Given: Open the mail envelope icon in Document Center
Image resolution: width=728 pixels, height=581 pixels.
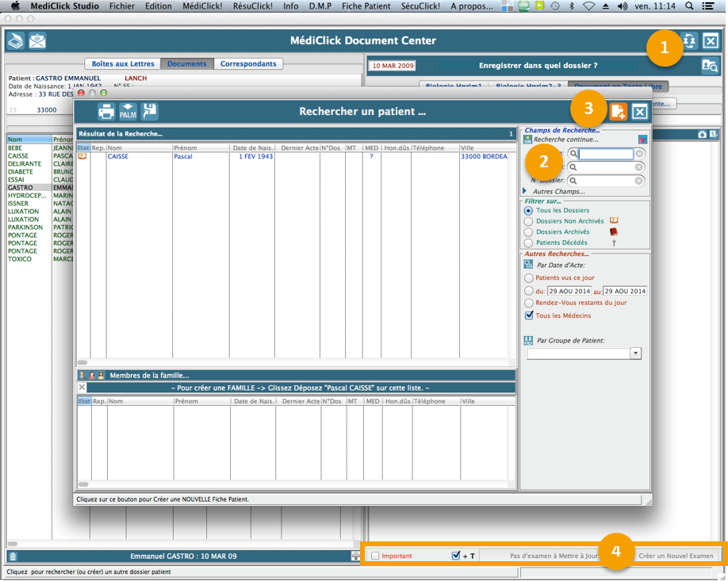Looking at the screenshot, I should pyautogui.click(x=37, y=41).
